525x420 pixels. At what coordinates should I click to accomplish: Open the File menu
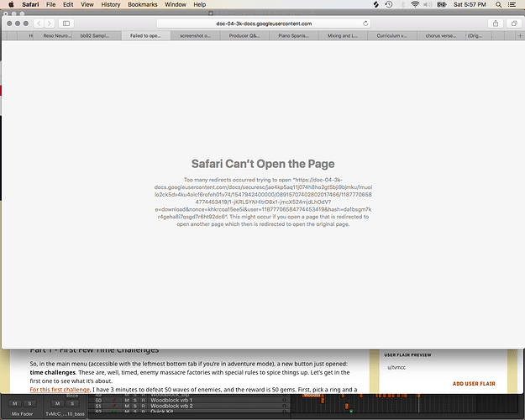[51, 4]
